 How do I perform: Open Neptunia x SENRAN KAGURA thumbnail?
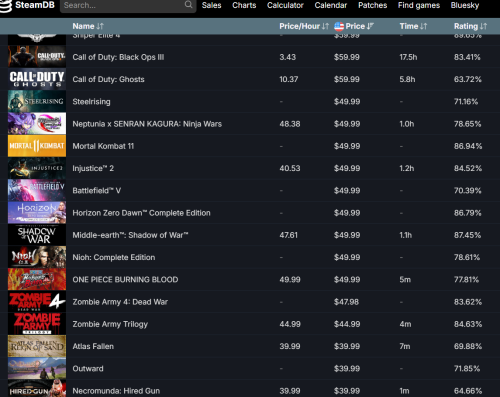click(37, 124)
